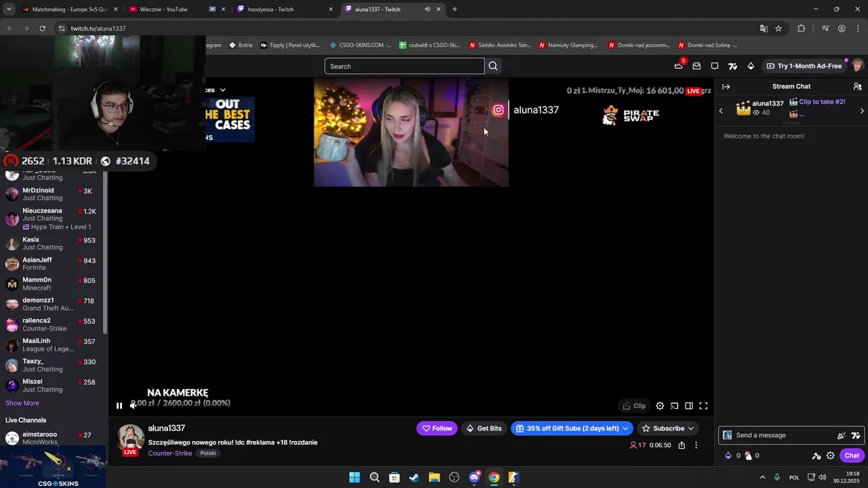Open rallencs2 Counter-Strike channel
This screenshot has height=488, width=868.
pyautogui.click(x=53, y=325)
